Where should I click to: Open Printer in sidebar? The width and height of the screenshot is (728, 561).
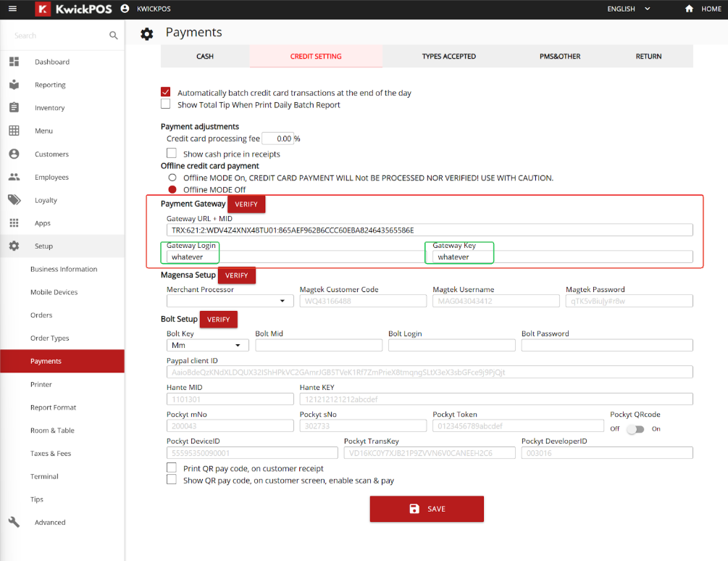pos(41,385)
